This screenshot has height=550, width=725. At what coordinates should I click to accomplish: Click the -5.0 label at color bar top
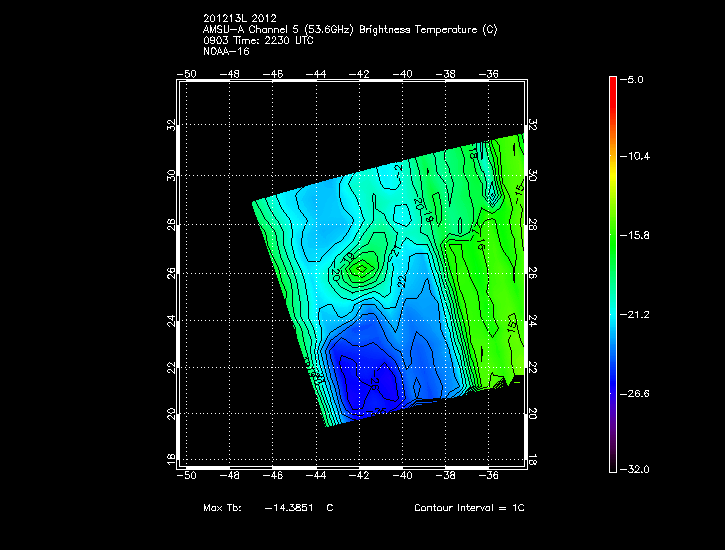pyautogui.click(x=632, y=79)
